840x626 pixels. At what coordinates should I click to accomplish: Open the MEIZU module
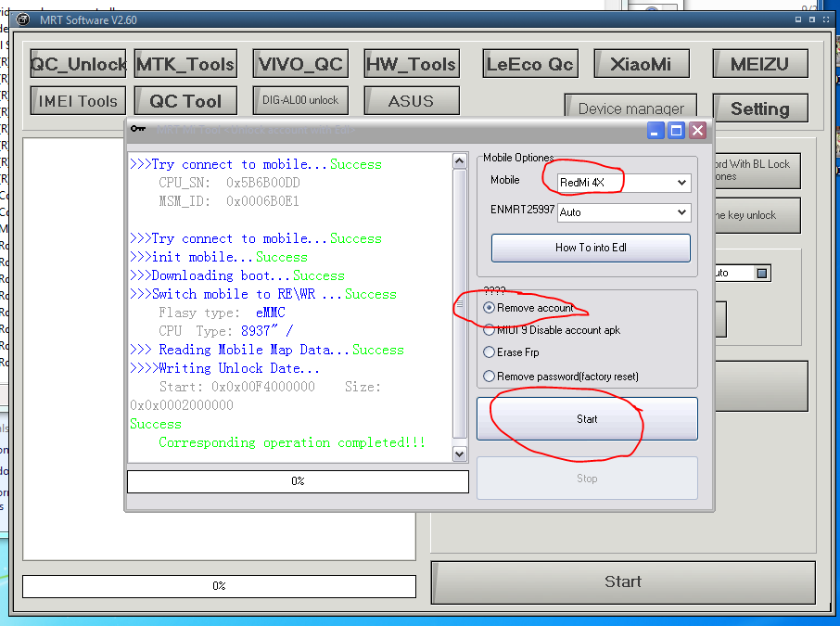[x=760, y=64]
